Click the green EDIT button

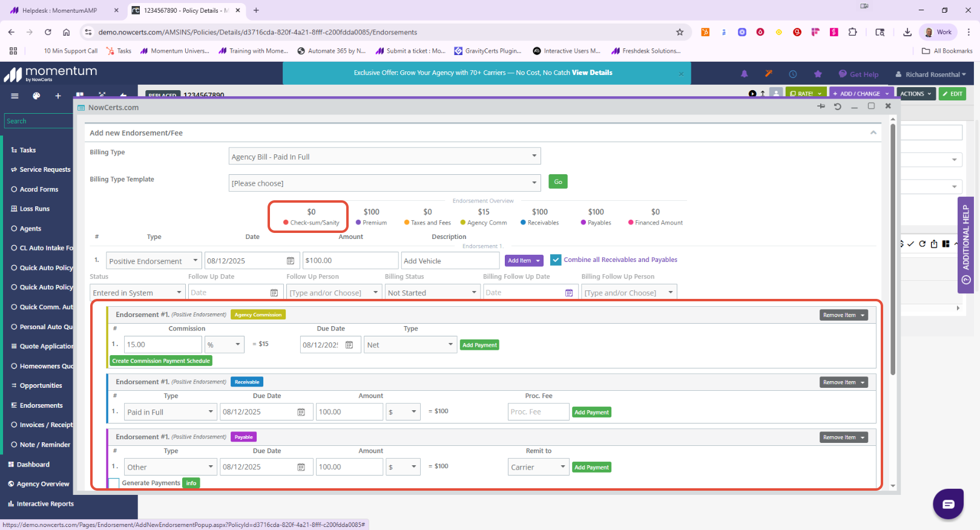(953, 94)
